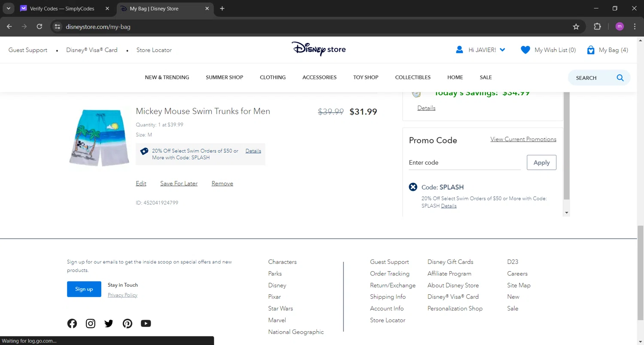The image size is (644, 345).
Task: Open Mickey Mouse Swim Trunks product title
Action: 203,111
